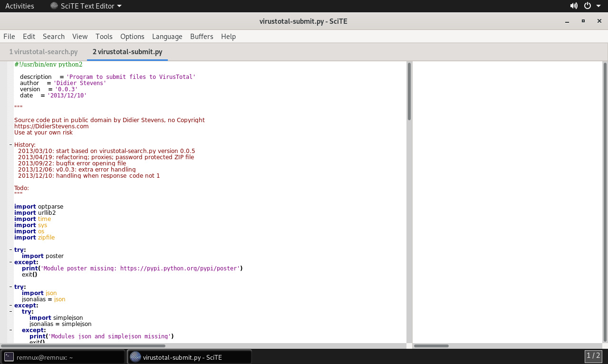Click the volume icon in the top bar
Viewport: 608px width, 364px height.
tap(574, 6)
